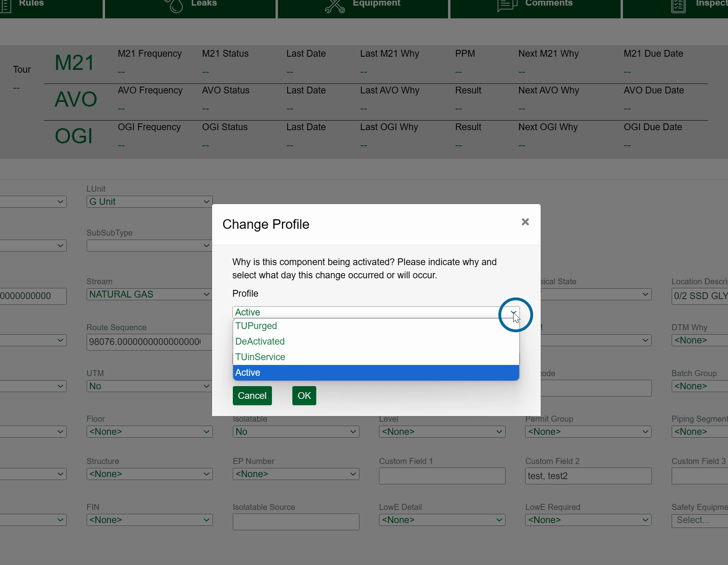Viewport: 728px width, 565px height.
Task: Open the Isolatable dropdown
Action: pos(296,432)
